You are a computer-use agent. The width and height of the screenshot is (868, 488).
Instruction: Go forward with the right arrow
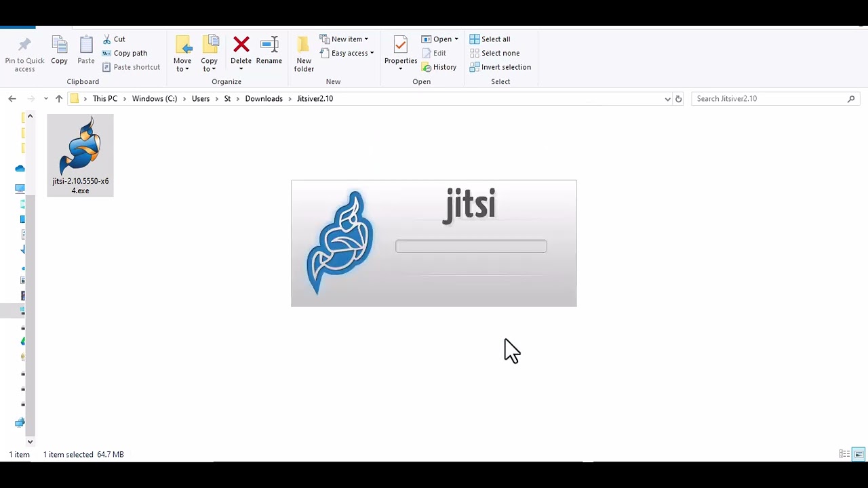pos(31,99)
